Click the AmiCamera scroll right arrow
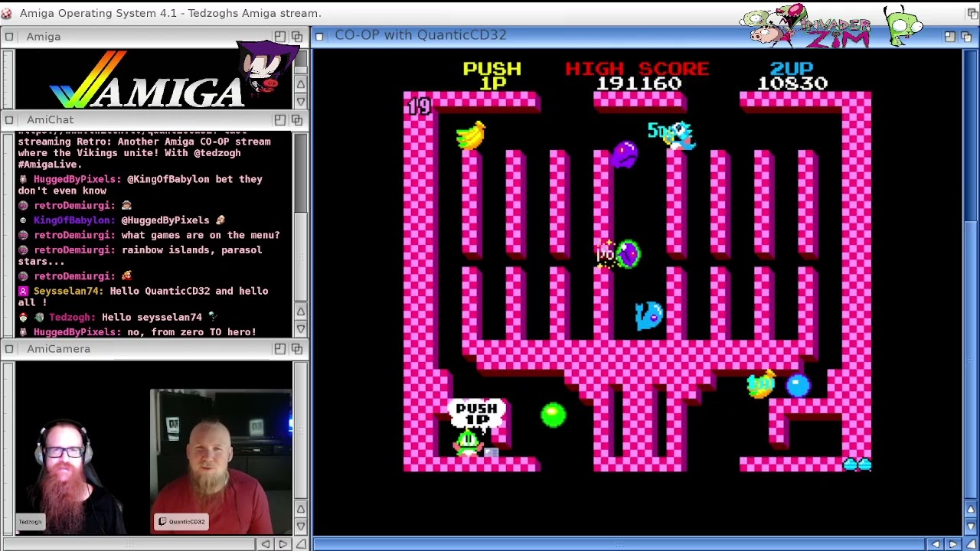This screenshot has height=551, width=980. click(283, 544)
